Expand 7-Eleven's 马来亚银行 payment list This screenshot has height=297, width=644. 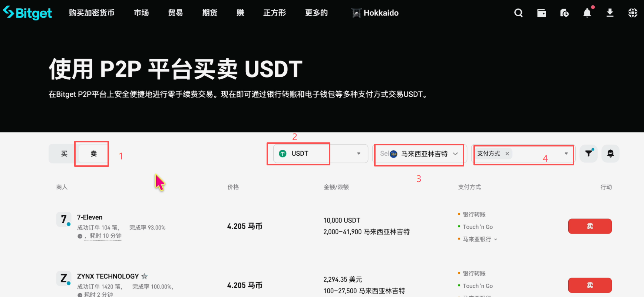point(480,239)
